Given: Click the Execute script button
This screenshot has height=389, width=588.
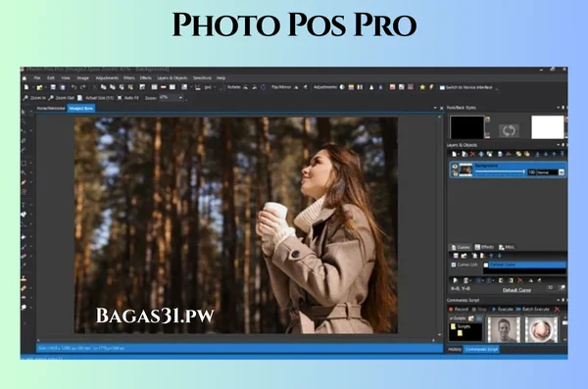Looking at the screenshot, I should [x=502, y=309].
